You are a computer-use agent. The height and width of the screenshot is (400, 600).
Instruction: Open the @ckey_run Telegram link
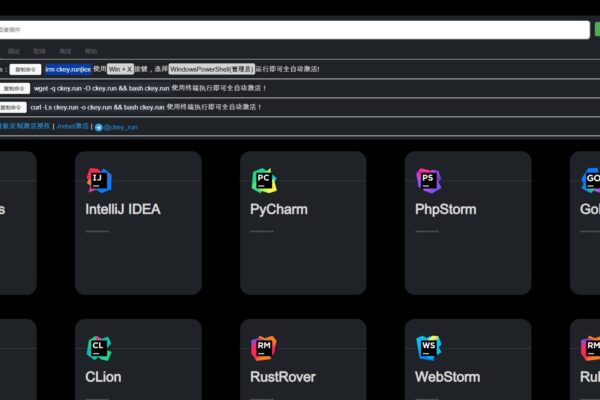click(120, 127)
